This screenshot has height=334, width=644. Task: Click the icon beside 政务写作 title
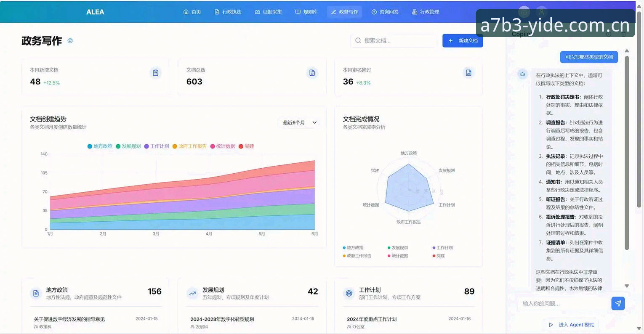click(x=70, y=41)
